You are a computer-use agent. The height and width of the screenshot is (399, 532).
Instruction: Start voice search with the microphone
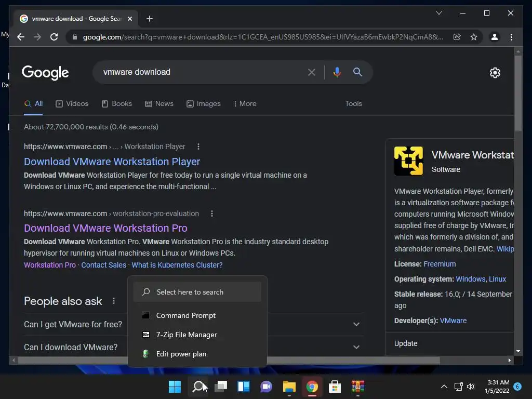(337, 72)
